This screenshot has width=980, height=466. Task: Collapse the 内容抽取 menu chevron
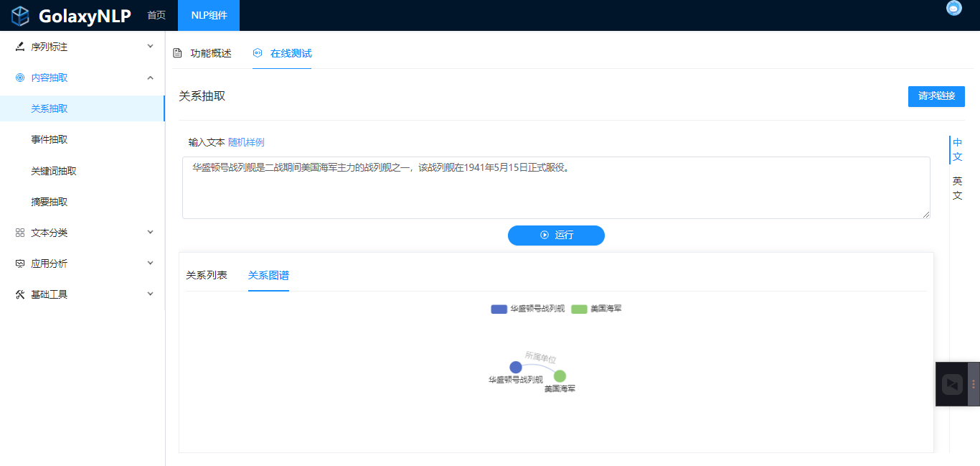(150, 78)
